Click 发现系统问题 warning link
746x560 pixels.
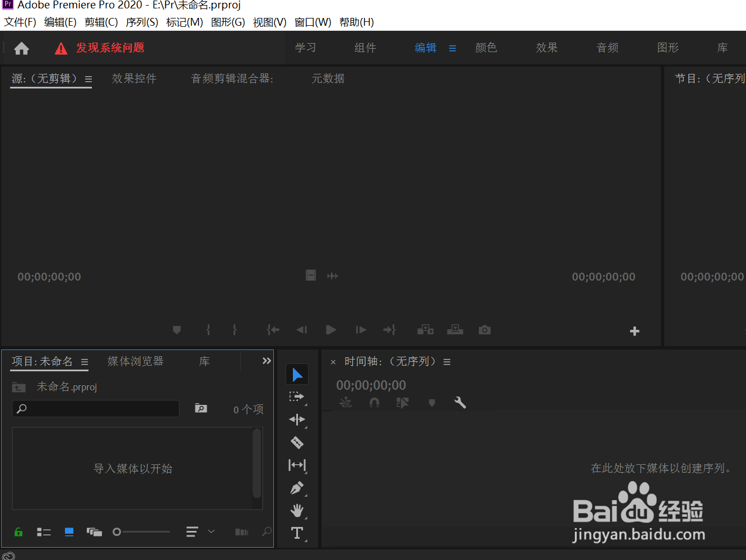pyautogui.click(x=110, y=48)
